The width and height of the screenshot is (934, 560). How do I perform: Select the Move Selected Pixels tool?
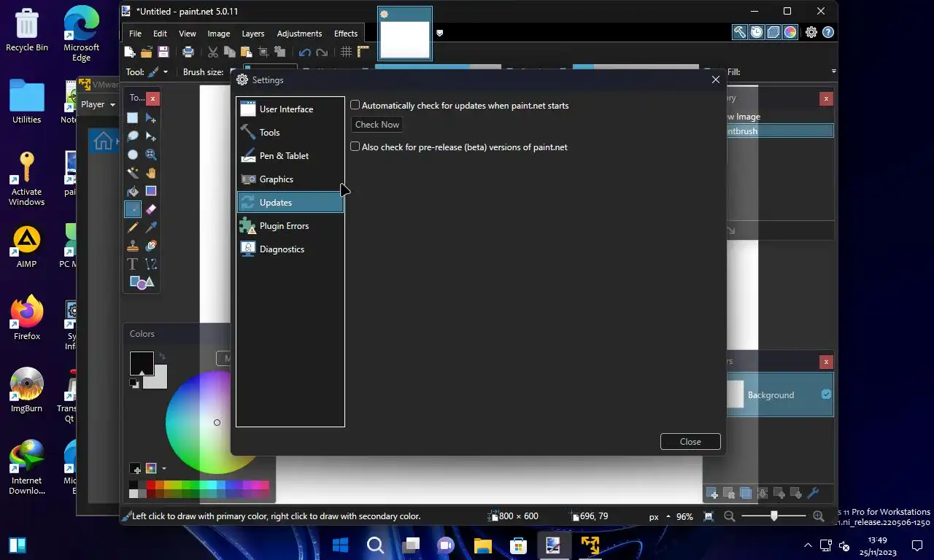tap(151, 118)
